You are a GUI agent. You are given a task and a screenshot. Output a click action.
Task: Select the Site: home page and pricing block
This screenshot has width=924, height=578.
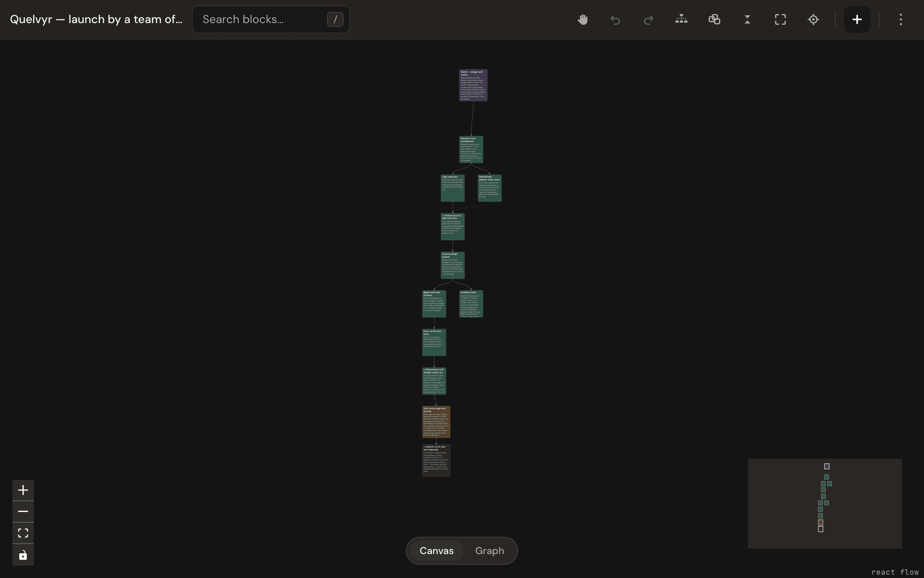pos(436,422)
